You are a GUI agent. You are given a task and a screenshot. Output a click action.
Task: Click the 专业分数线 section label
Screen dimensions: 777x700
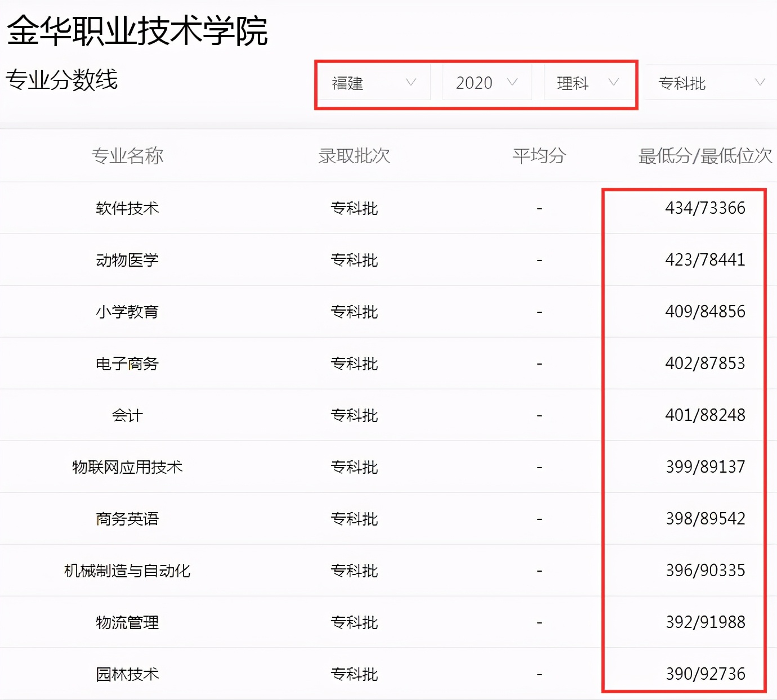(62, 80)
